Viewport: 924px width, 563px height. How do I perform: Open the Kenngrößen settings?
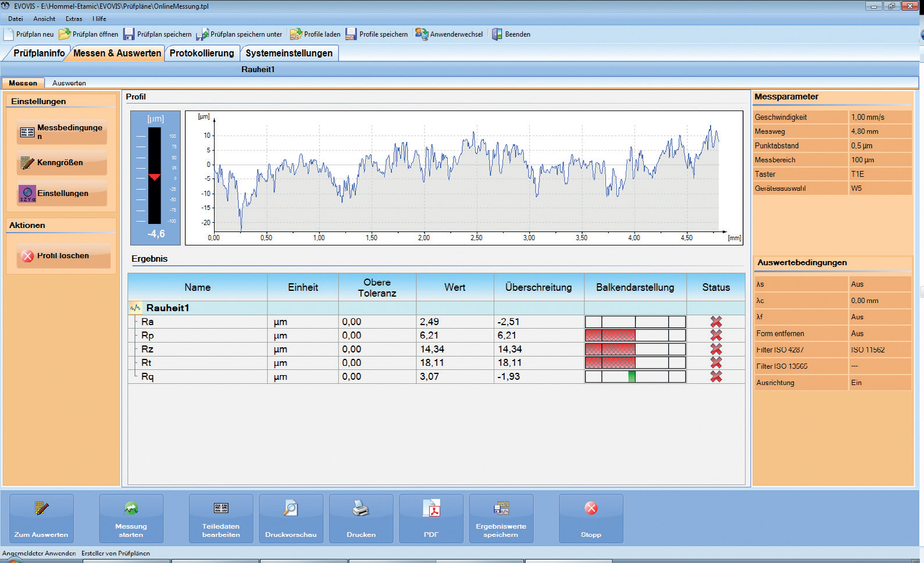[x=62, y=163]
